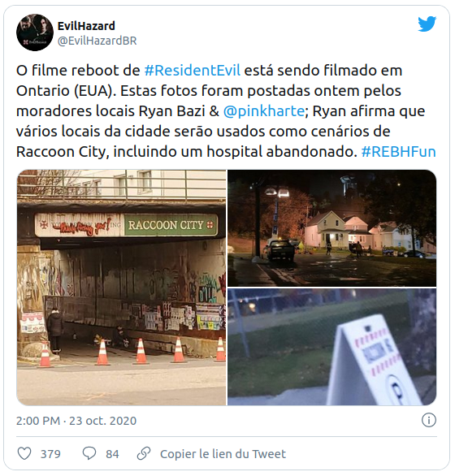
Task: Open the #REBHFun hashtag
Action: (x=398, y=151)
